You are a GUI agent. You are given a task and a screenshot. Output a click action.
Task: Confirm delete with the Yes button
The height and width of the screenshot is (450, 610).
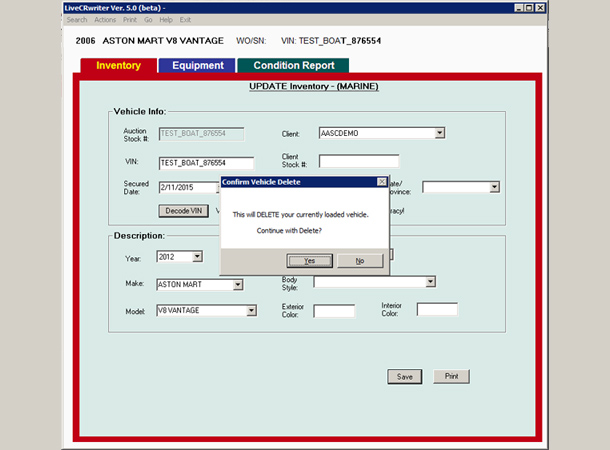[x=309, y=261]
